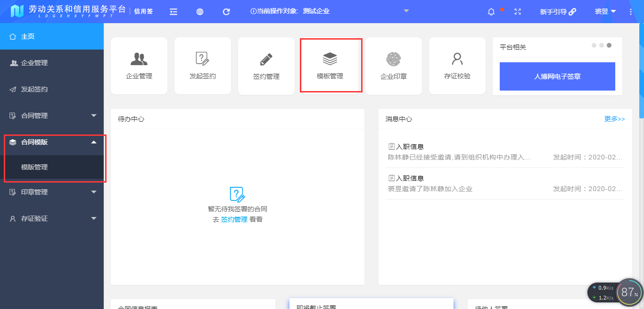Select the 发起签约 signing tile icon

click(x=202, y=58)
